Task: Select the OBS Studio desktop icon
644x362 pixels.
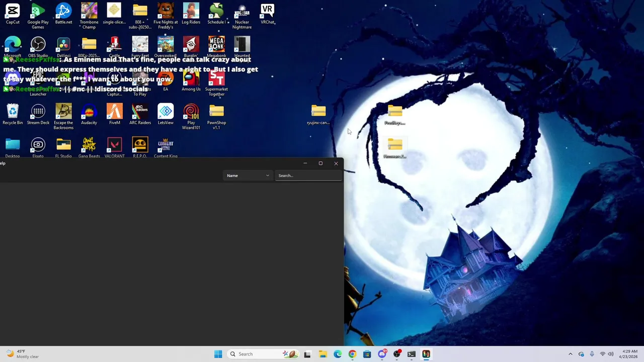Action: (38, 47)
